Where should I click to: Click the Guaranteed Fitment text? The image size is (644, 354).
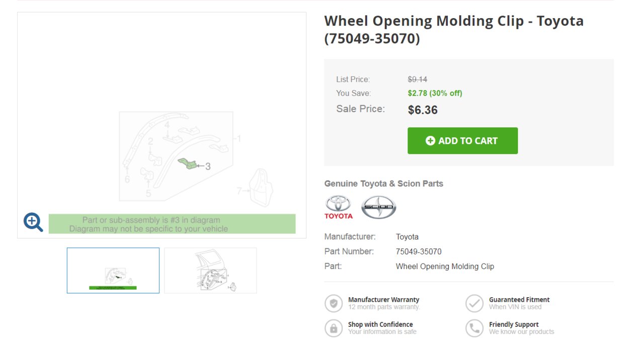tap(519, 300)
